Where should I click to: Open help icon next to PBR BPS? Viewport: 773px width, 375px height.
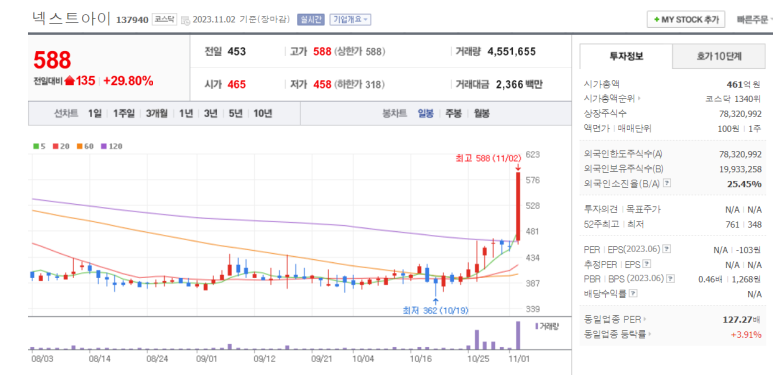click(670, 279)
